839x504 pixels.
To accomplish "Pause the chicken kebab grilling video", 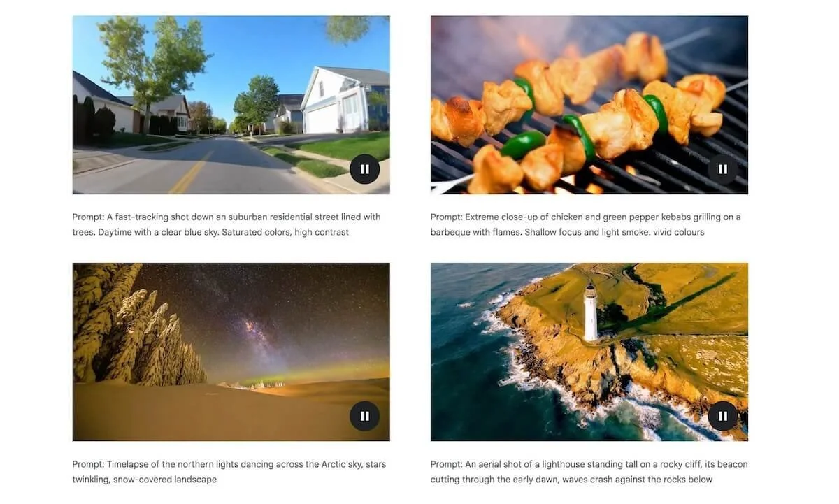I will click(x=722, y=169).
